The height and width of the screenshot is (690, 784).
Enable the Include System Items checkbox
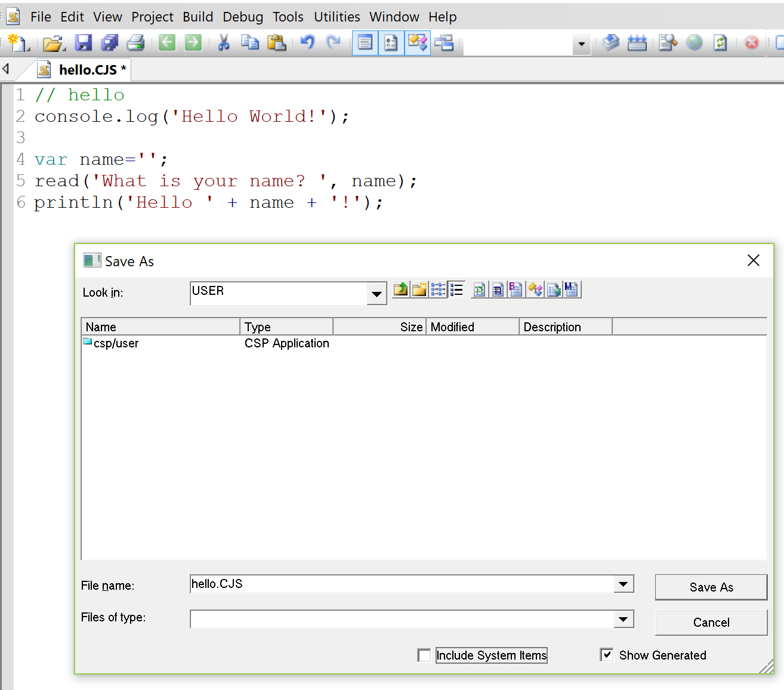pos(424,655)
